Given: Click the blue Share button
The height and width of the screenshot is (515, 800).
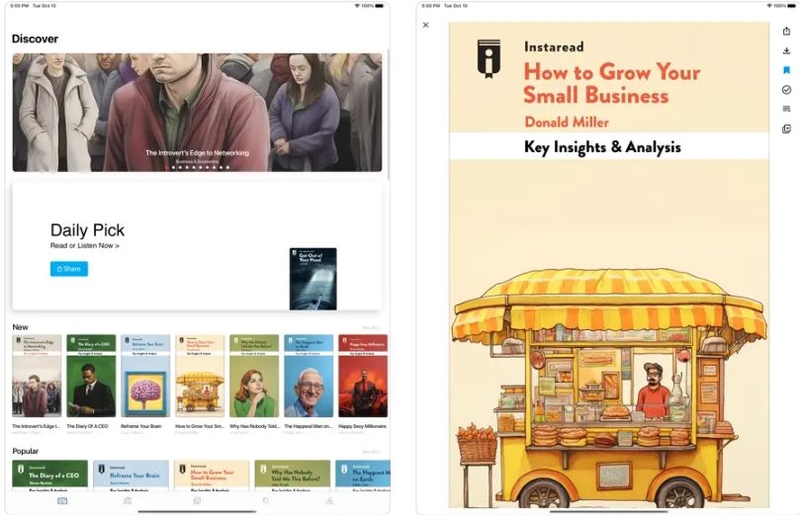Looking at the screenshot, I should click(69, 269).
